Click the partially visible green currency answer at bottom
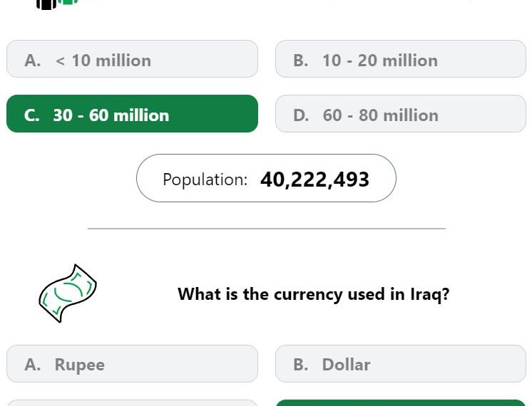 [x=401, y=403]
